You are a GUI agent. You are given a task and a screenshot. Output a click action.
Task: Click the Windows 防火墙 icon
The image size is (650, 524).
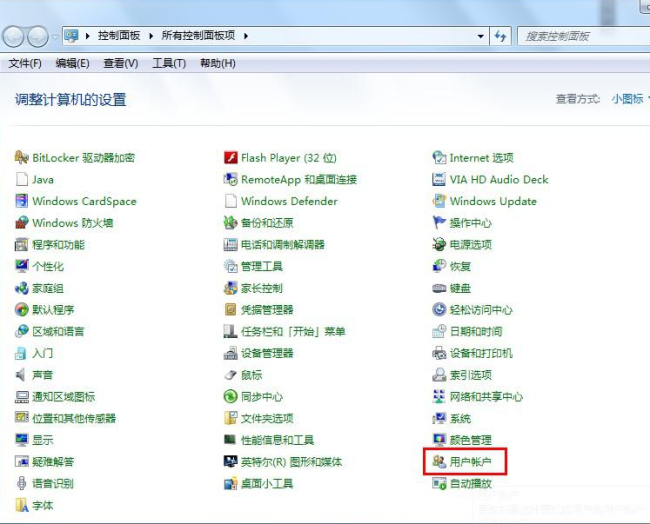pyautogui.click(x=22, y=223)
